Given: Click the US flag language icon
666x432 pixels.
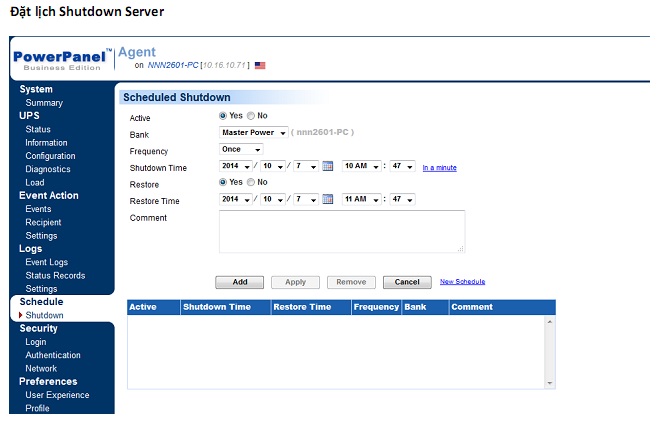Looking at the screenshot, I should 260,65.
